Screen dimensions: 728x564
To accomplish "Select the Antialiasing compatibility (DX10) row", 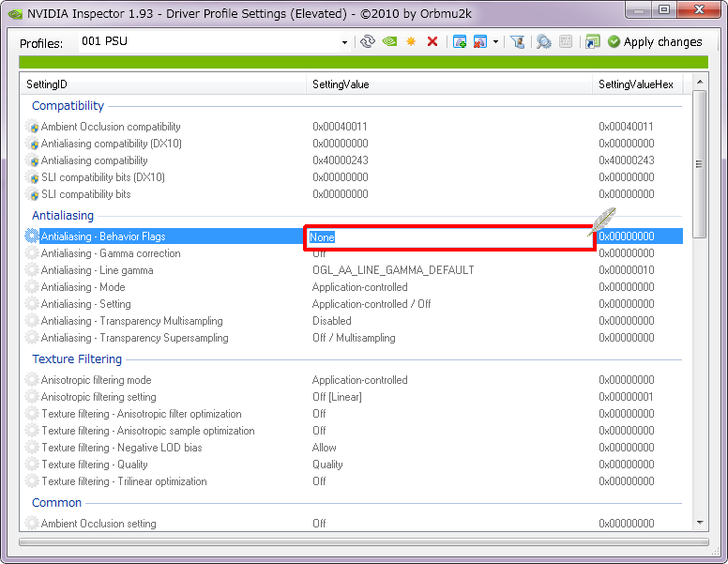I will pos(352,144).
